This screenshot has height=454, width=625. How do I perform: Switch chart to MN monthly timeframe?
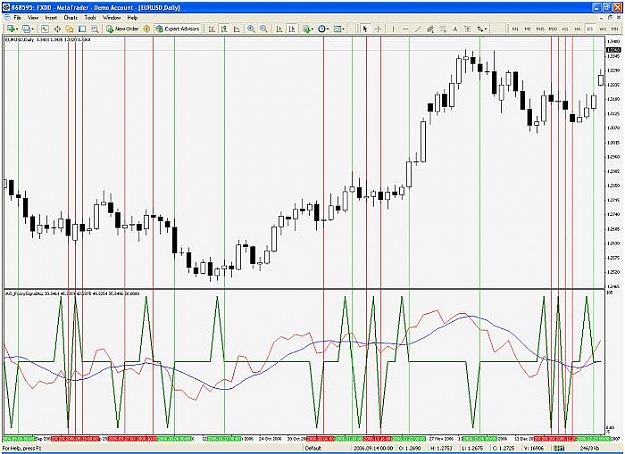[x=614, y=29]
